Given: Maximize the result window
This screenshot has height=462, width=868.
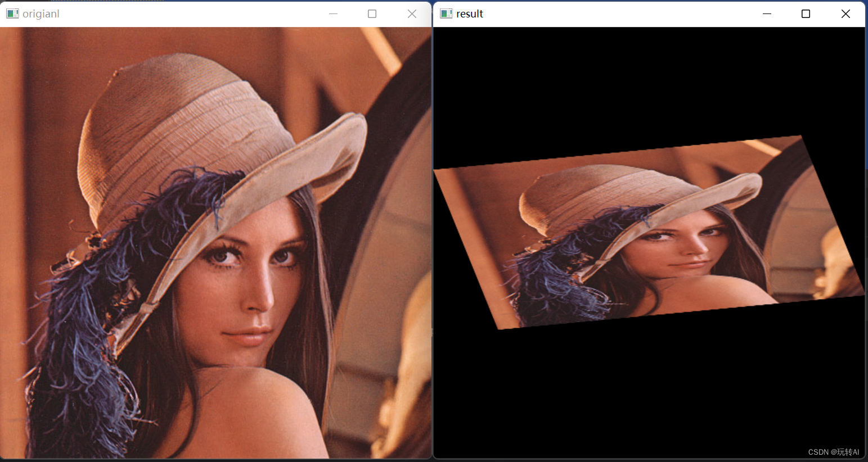Looking at the screenshot, I should point(806,13).
